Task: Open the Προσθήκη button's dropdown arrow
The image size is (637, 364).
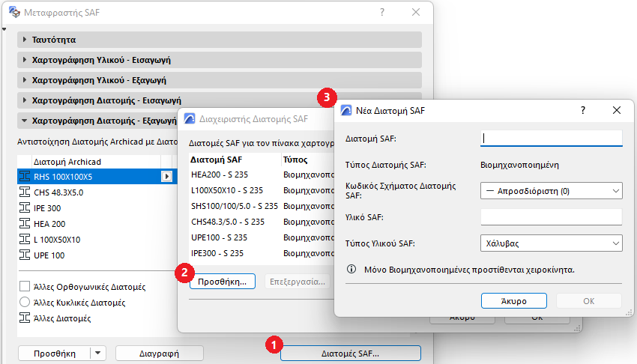Action: click(98, 353)
